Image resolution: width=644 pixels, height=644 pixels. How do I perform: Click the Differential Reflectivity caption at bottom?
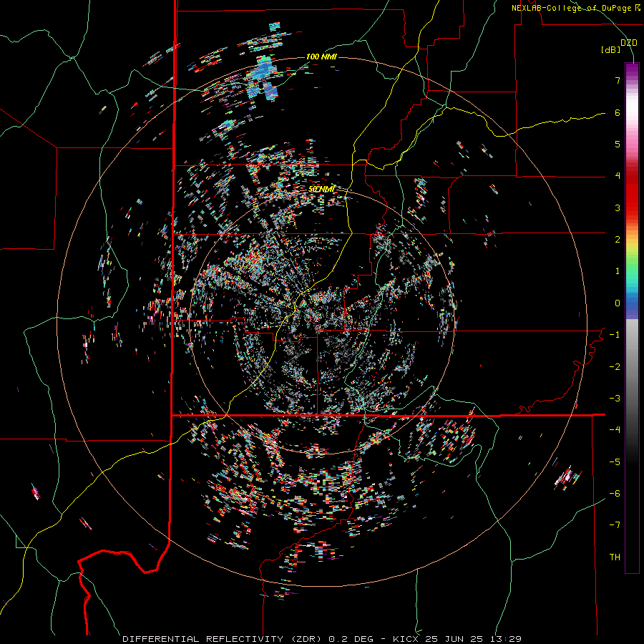(x=322, y=639)
